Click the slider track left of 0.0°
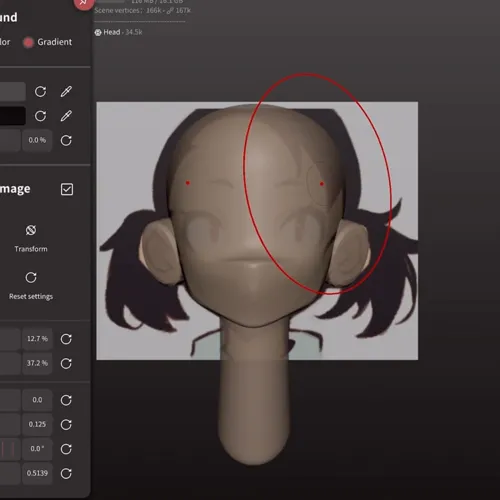The image size is (500, 500). coord(10,449)
